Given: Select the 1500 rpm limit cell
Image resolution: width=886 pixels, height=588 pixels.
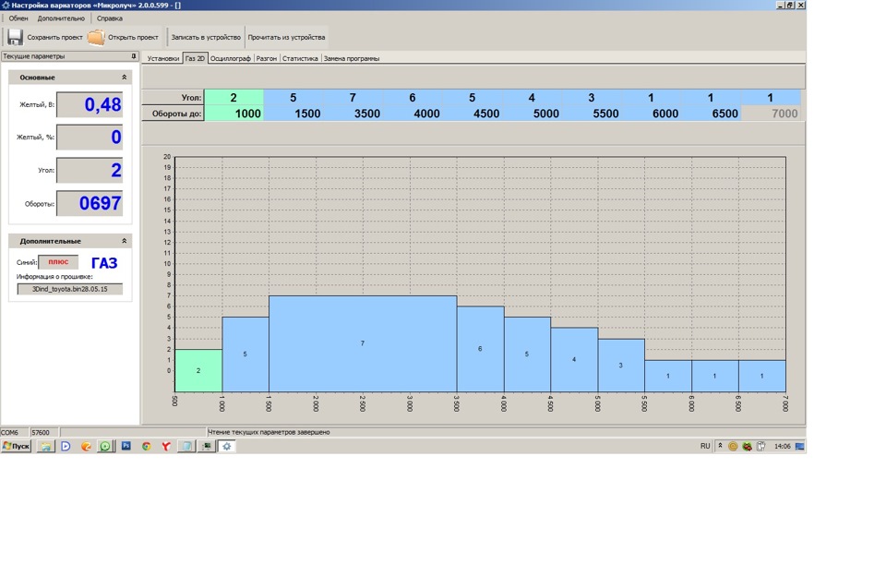Looking at the screenshot, I should pyautogui.click(x=293, y=113).
